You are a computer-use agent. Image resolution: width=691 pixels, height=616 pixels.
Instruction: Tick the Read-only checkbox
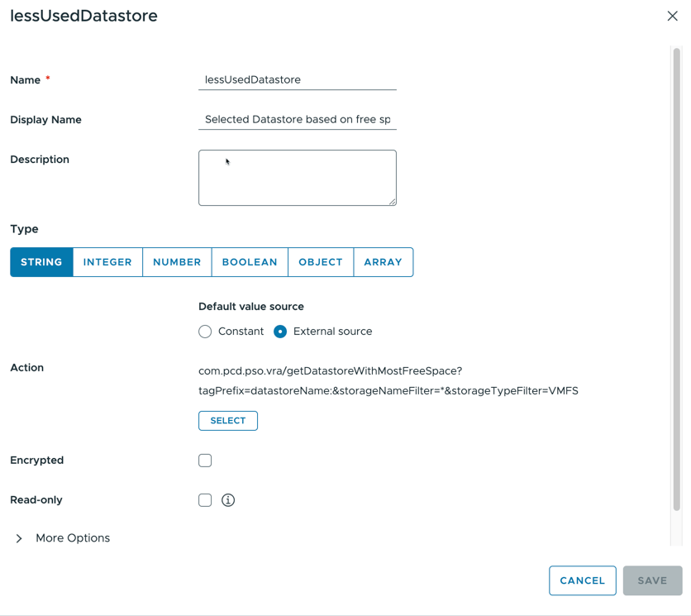(x=205, y=500)
